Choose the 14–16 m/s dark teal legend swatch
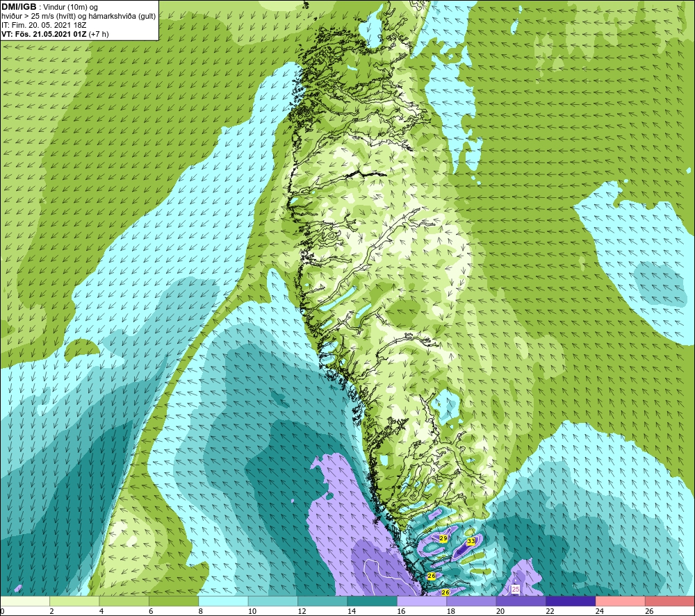Image resolution: width=695 pixels, height=616 pixels. click(x=373, y=601)
